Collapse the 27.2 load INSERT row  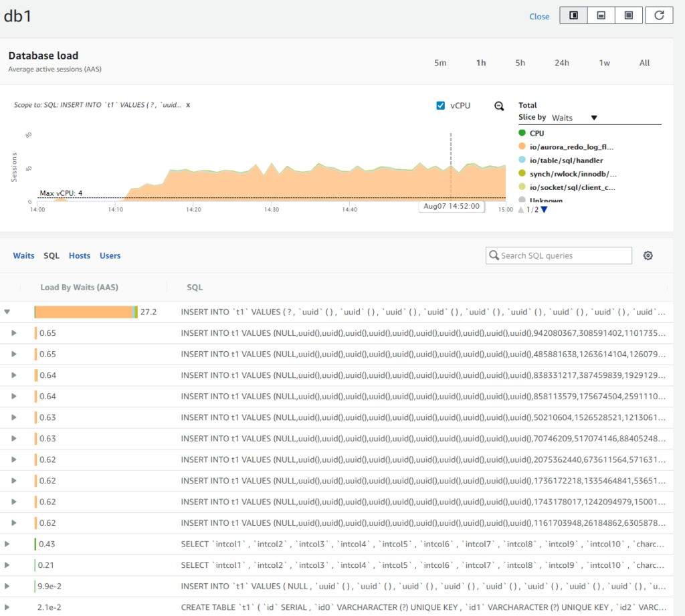pyautogui.click(x=7, y=312)
